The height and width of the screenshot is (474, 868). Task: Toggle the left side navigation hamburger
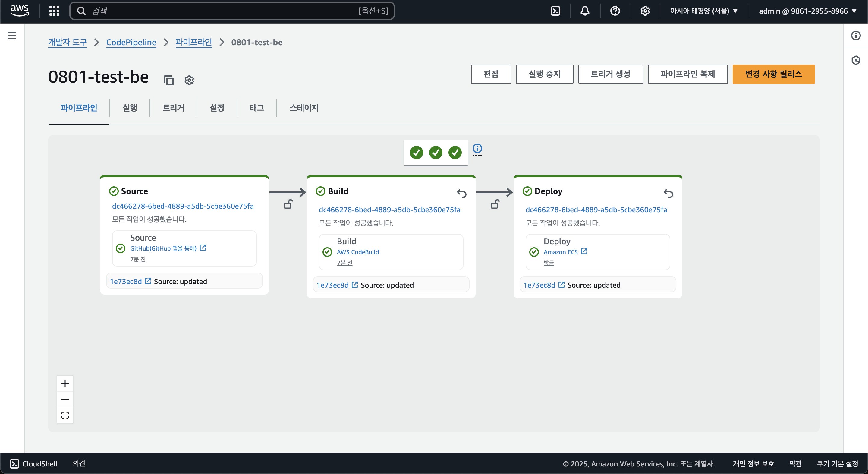click(x=12, y=35)
